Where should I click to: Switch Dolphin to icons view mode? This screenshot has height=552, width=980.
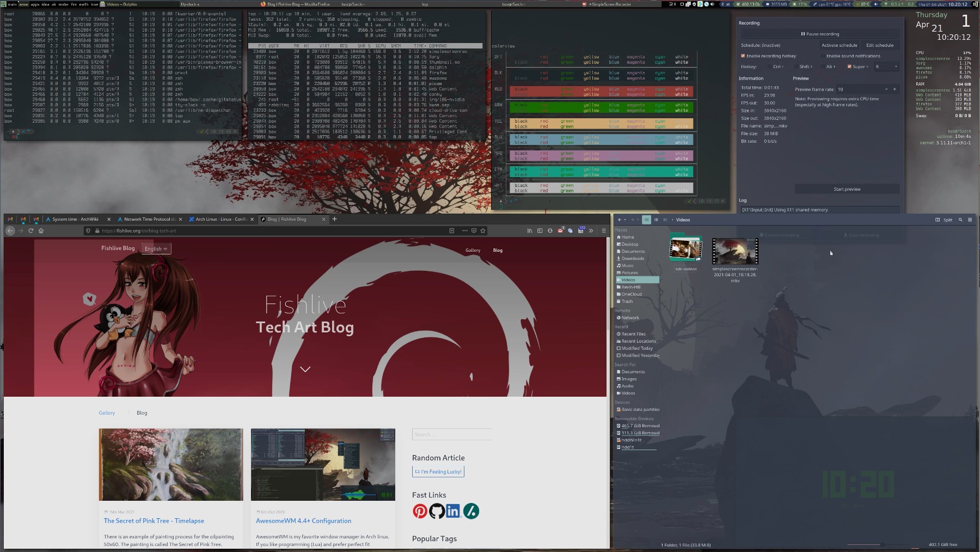pos(646,220)
